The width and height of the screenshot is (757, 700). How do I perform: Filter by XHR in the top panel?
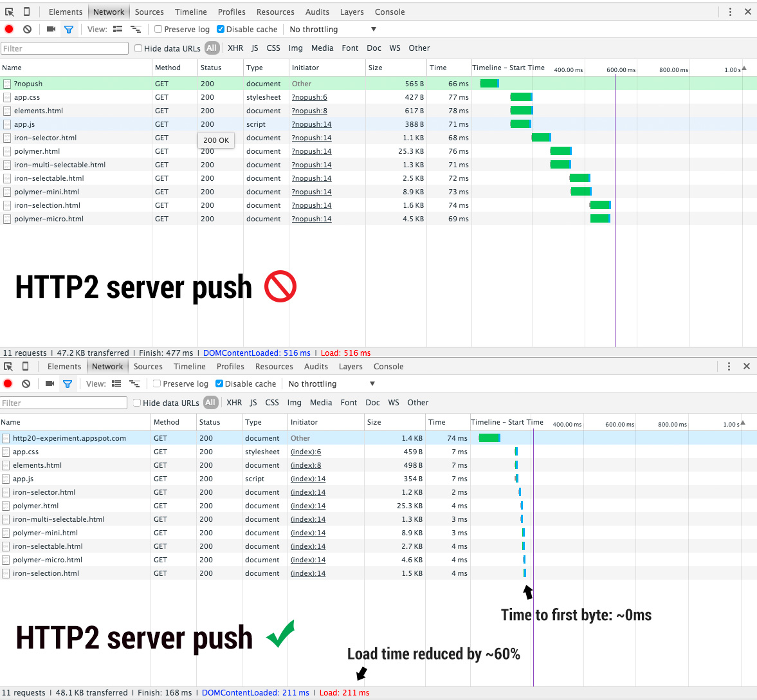(235, 48)
